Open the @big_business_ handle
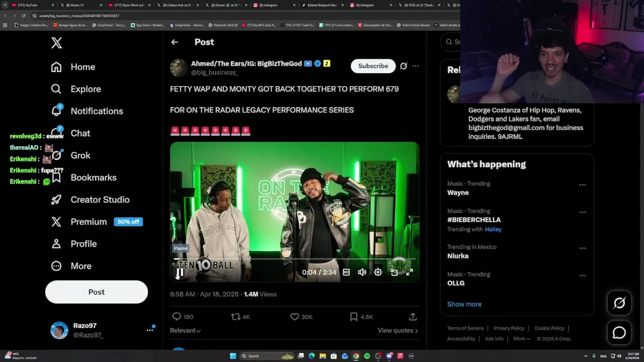Viewport: 644px width, 362px height. click(214, 72)
